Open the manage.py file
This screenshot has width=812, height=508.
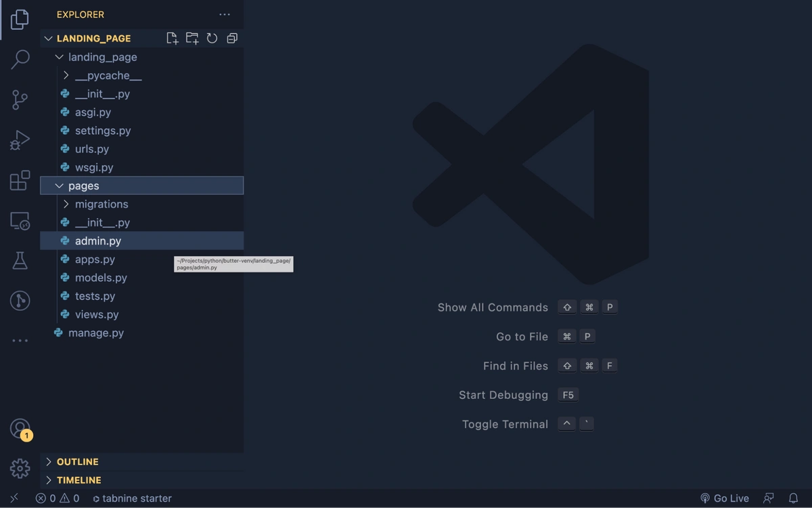coord(142,333)
